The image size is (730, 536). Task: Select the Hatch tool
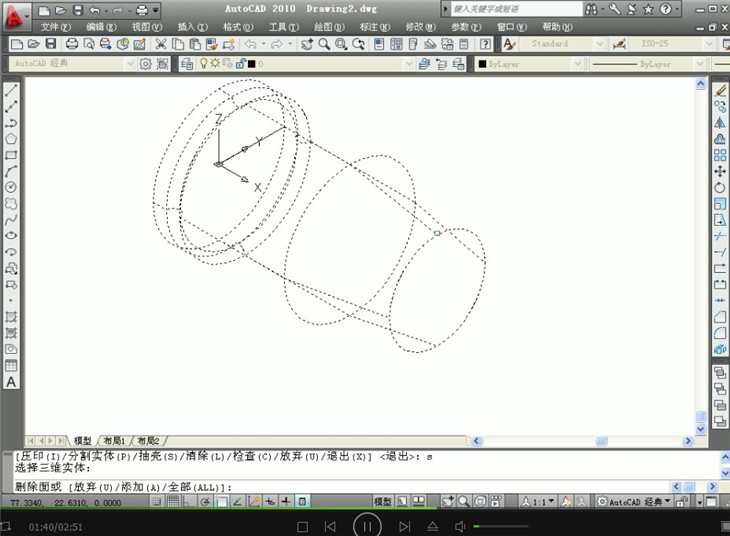[11, 317]
